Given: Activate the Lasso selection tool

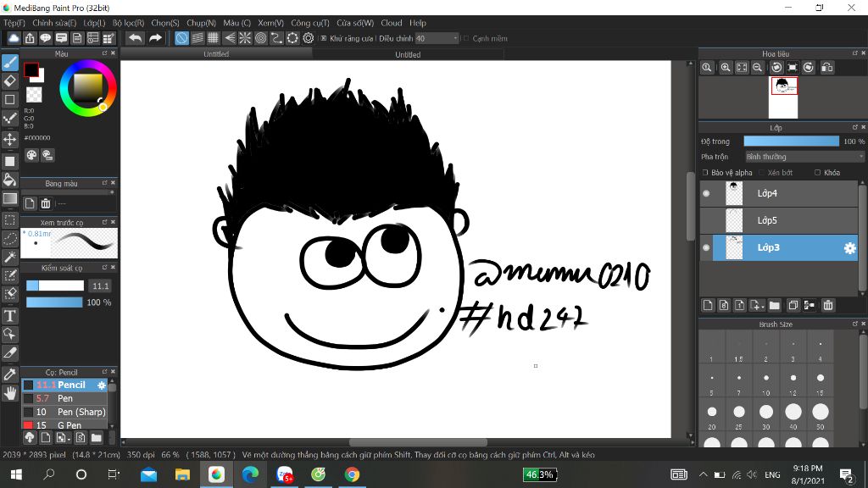Looking at the screenshot, I should (10, 238).
